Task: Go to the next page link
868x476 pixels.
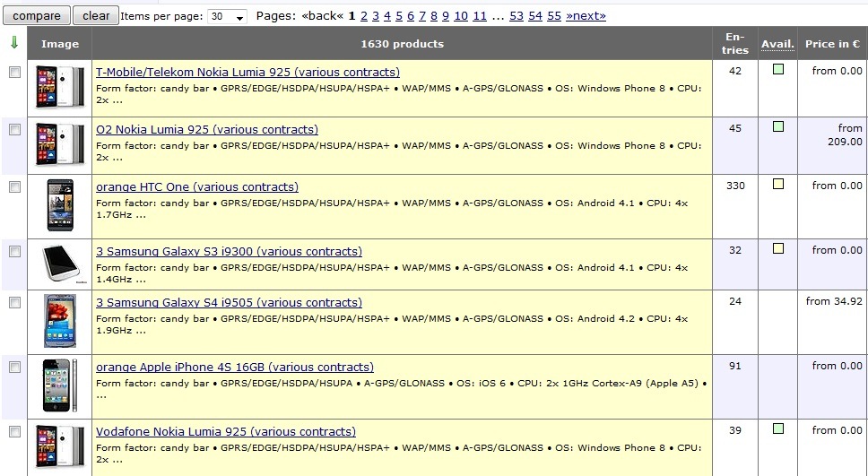Action: click(586, 16)
